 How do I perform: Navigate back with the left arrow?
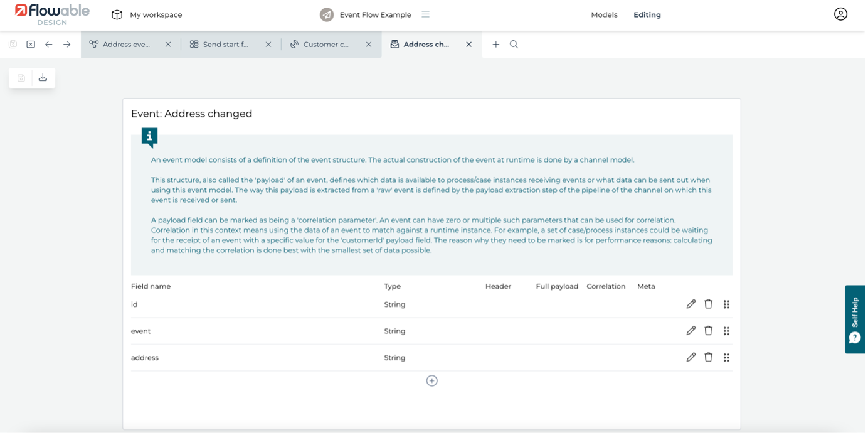(48, 45)
